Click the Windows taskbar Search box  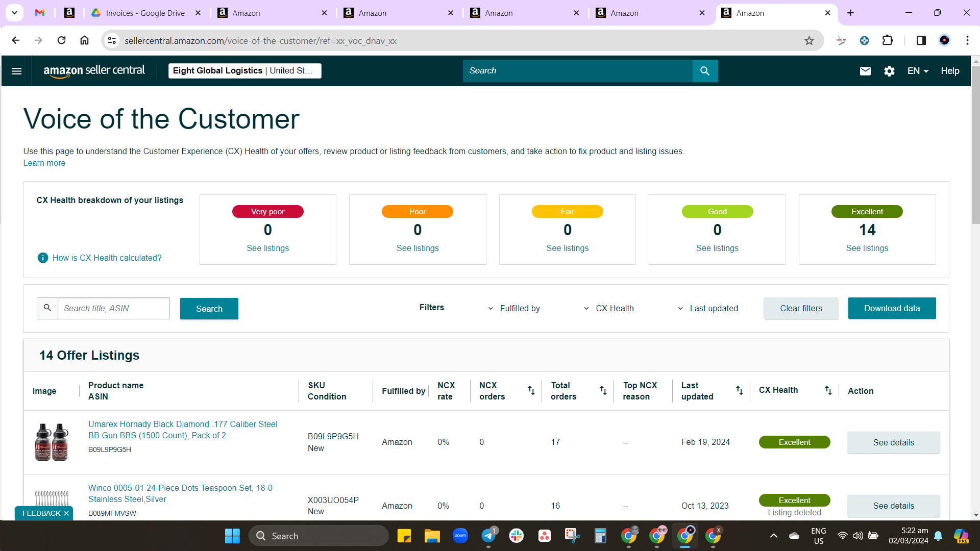(x=318, y=536)
